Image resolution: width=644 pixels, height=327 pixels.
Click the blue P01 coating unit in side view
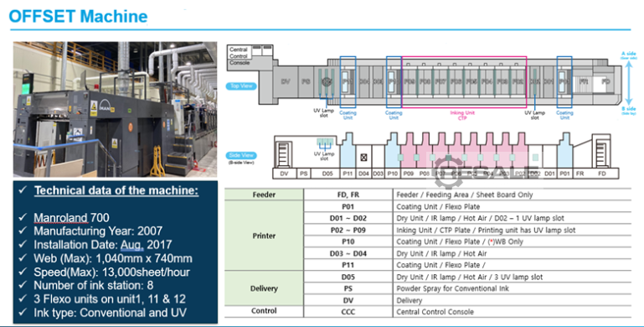pos(565,150)
